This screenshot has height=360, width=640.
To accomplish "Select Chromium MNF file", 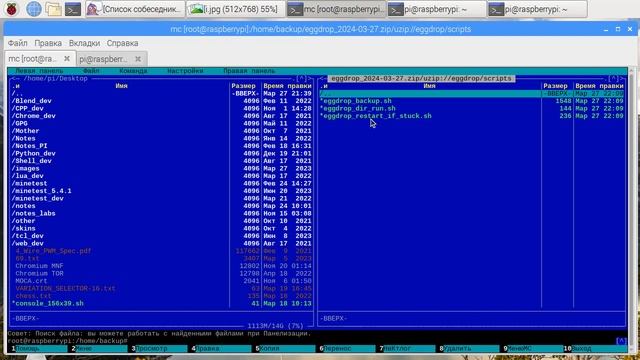I will point(120,266).
